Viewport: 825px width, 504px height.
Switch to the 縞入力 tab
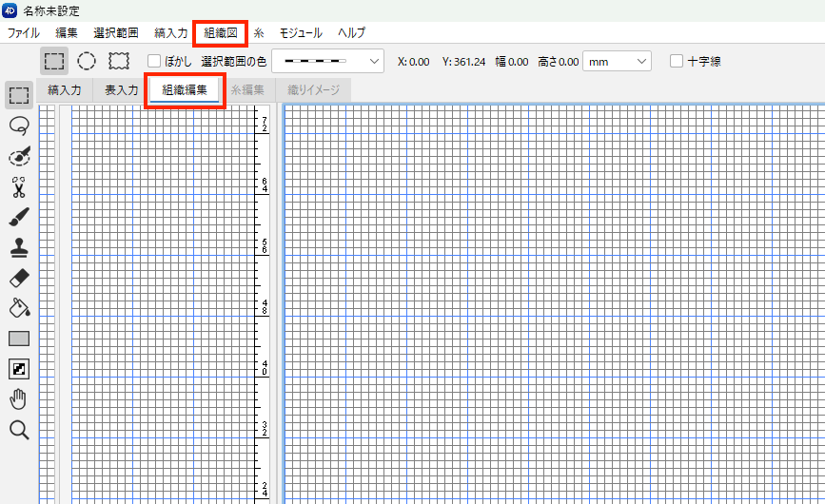click(x=65, y=90)
